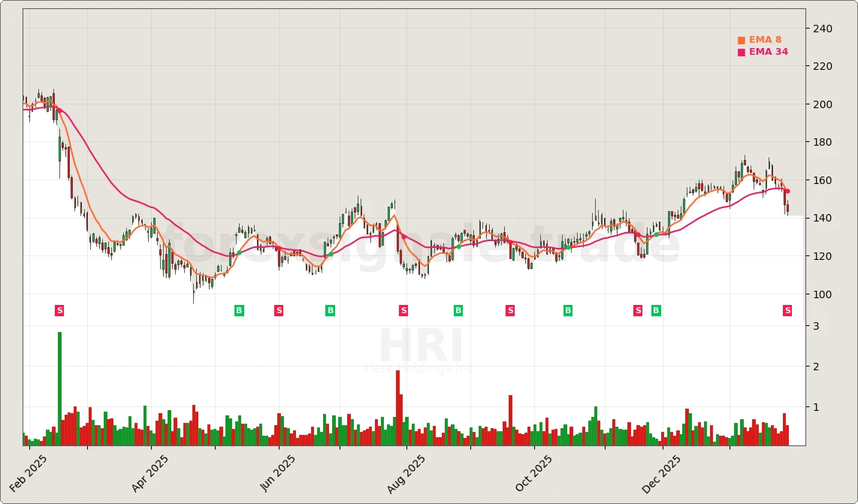Click the Sell signal near August 2025
Viewport: 858px width, 504px height.
pos(403,309)
